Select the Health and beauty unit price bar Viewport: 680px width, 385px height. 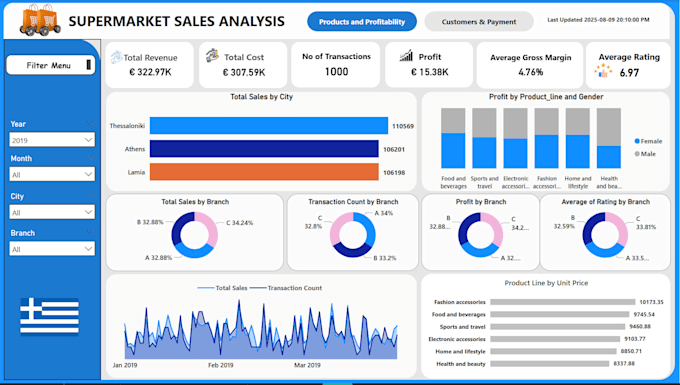(x=550, y=364)
